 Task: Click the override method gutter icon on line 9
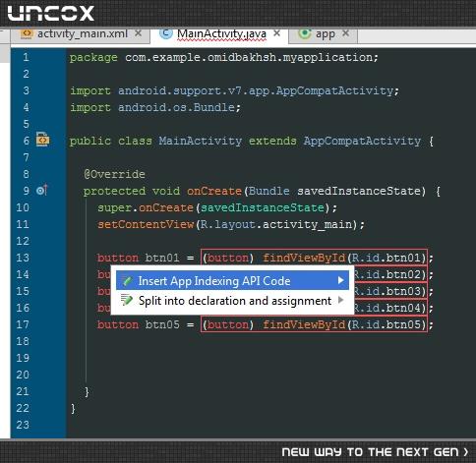pos(42,190)
